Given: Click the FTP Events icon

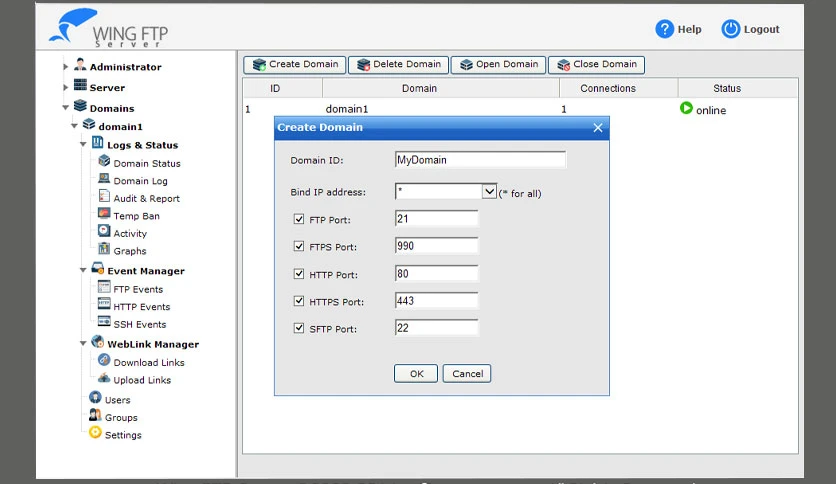Looking at the screenshot, I should click(104, 287).
